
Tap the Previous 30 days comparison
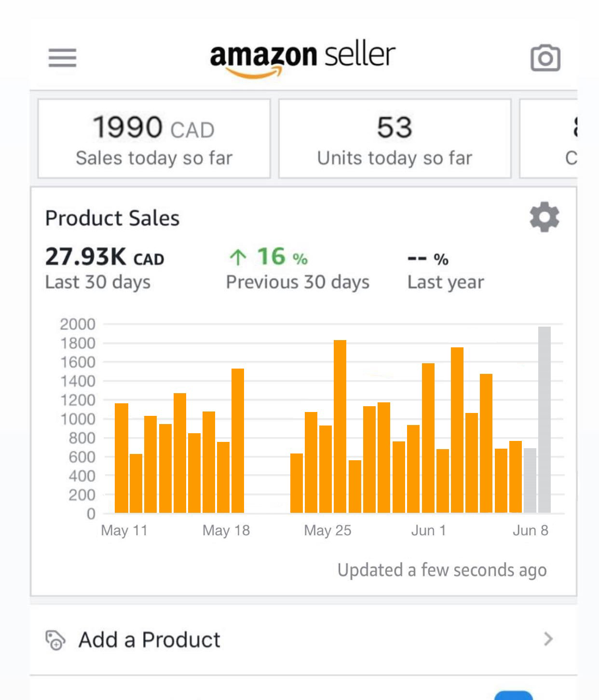pos(298,268)
